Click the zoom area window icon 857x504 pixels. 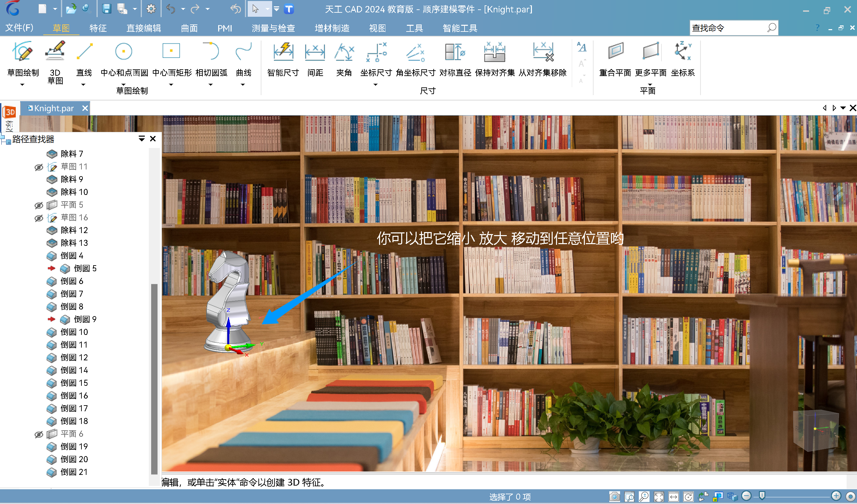coord(629,497)
